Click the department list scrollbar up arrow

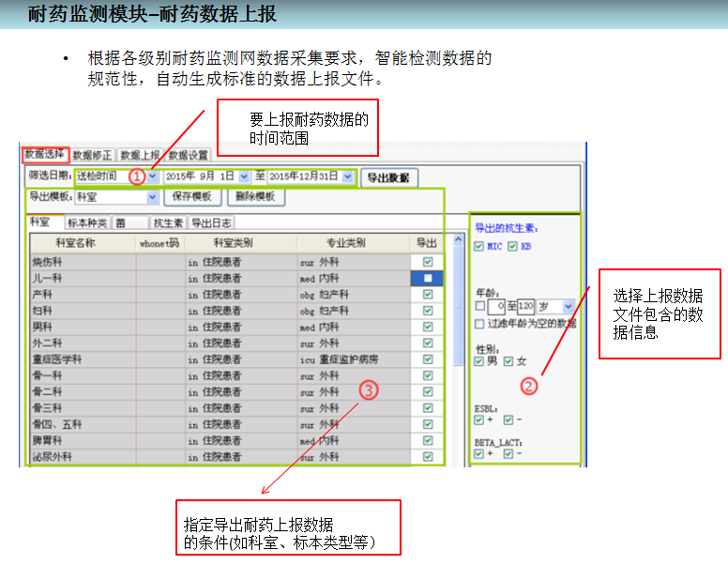(x=459, y=240)
